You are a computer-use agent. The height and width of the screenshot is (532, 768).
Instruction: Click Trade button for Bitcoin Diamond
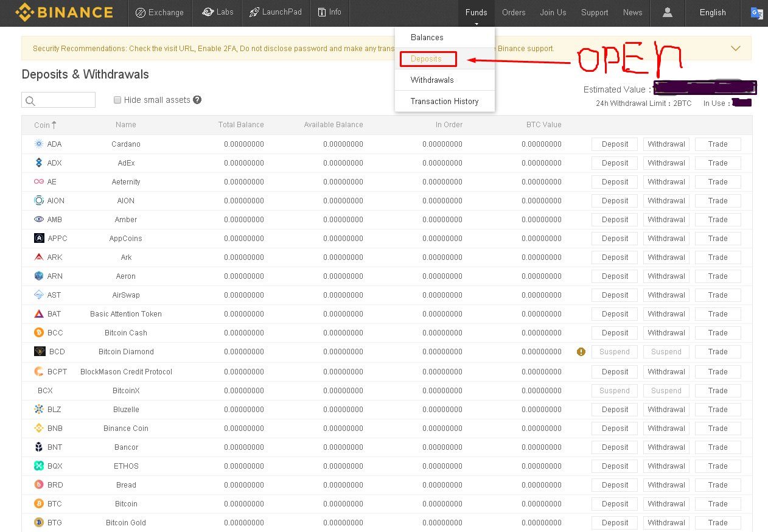pos(718,352)
